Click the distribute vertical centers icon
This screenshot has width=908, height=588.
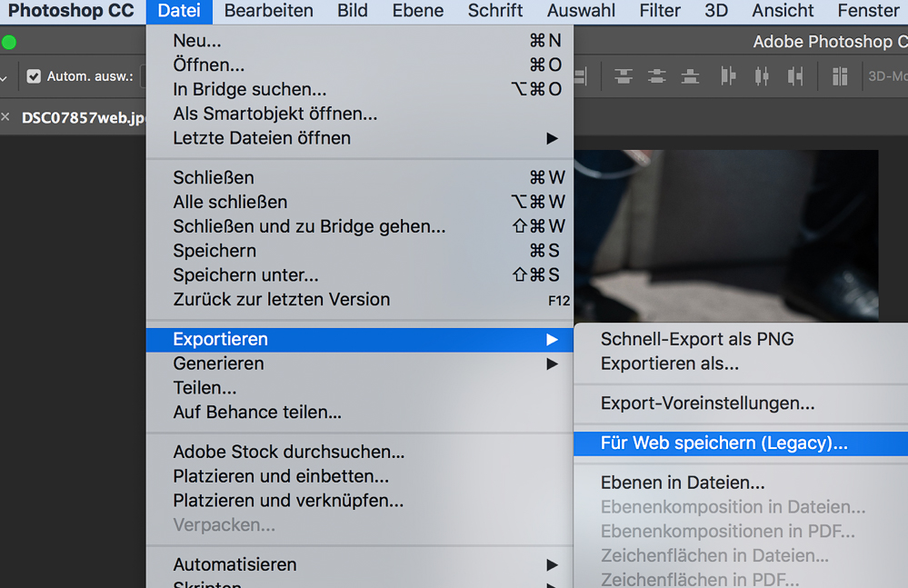point(656,75)
